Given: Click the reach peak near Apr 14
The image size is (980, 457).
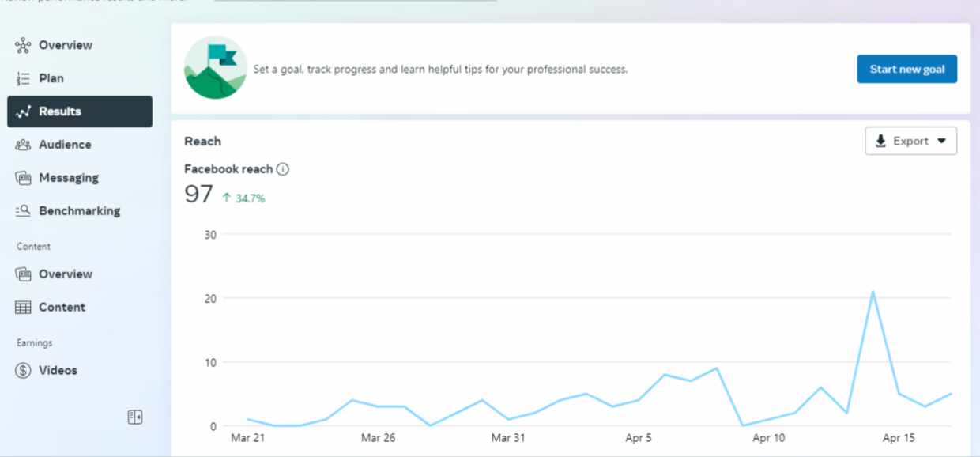Looking at the screenshot, I should pyautogui.click(x=873, y=292).
